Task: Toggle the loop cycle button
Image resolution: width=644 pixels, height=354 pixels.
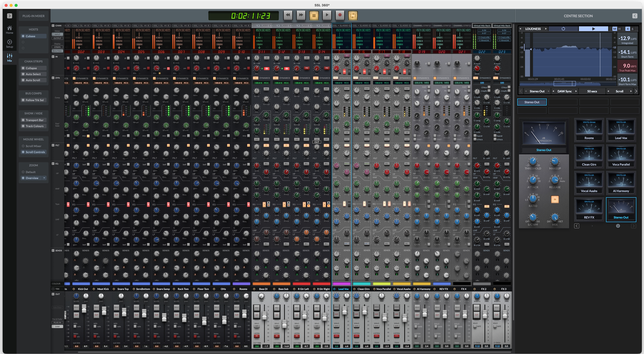Action: (353, 15)
